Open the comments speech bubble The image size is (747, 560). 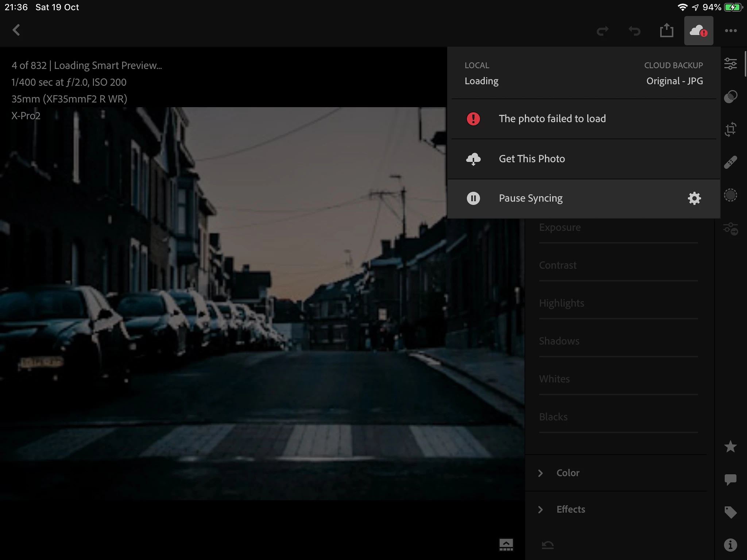click(x=731, y=479)
